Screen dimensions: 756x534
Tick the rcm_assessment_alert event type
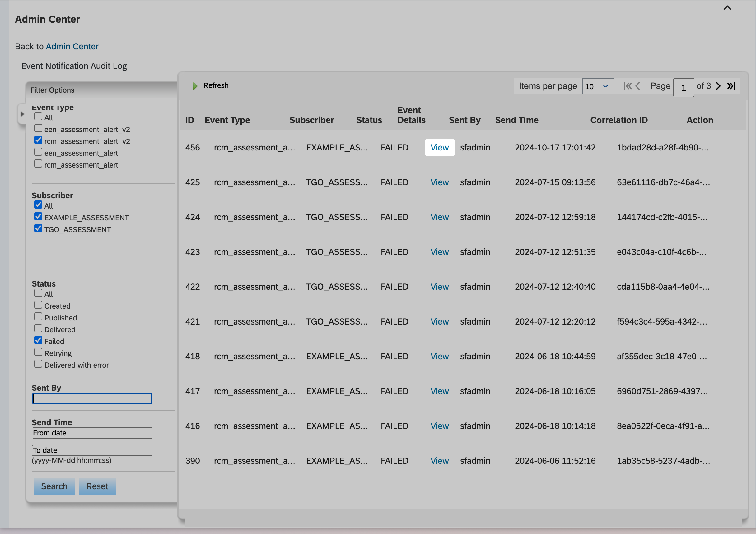coord(38,164)
